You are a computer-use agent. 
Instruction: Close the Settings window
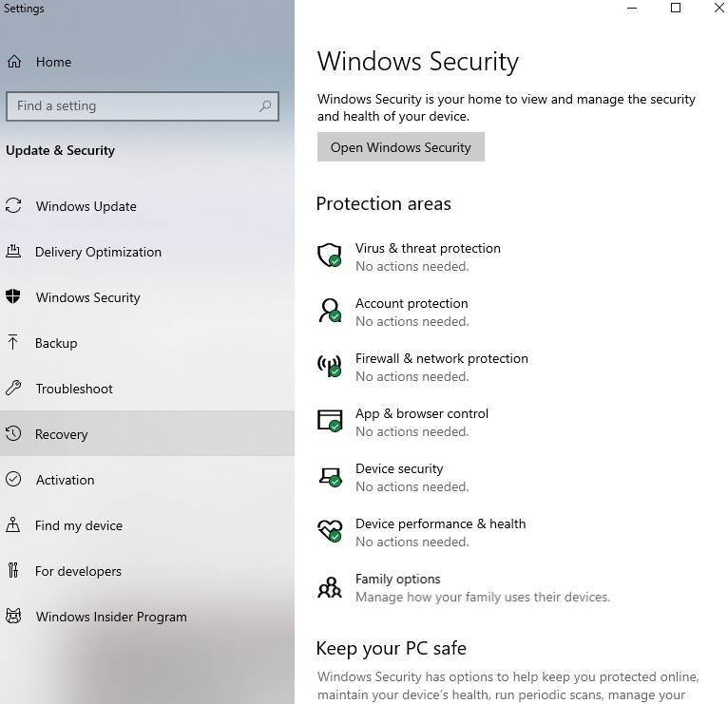point(718,8)
